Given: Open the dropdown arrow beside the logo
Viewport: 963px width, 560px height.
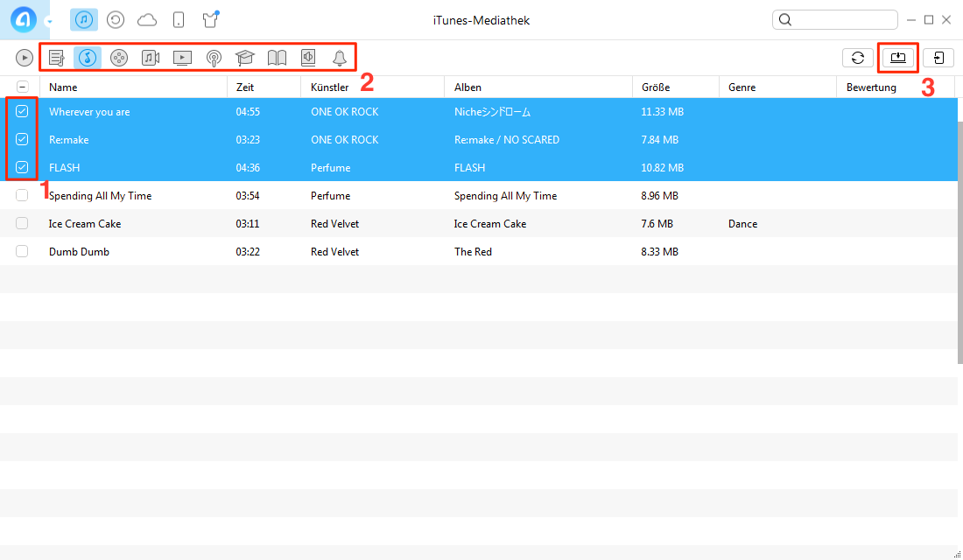Looking at the screenshot, I should pyautogui.click(x=49, y=22).
